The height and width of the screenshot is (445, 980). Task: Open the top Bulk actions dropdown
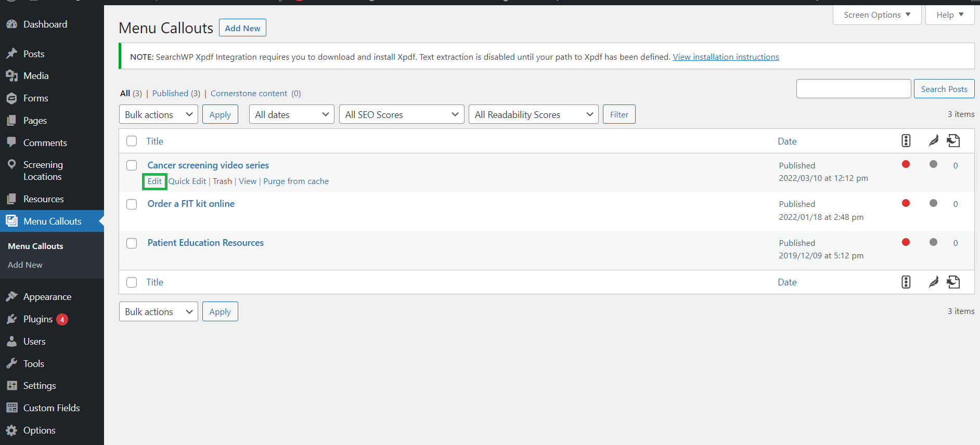coord(158,114)
